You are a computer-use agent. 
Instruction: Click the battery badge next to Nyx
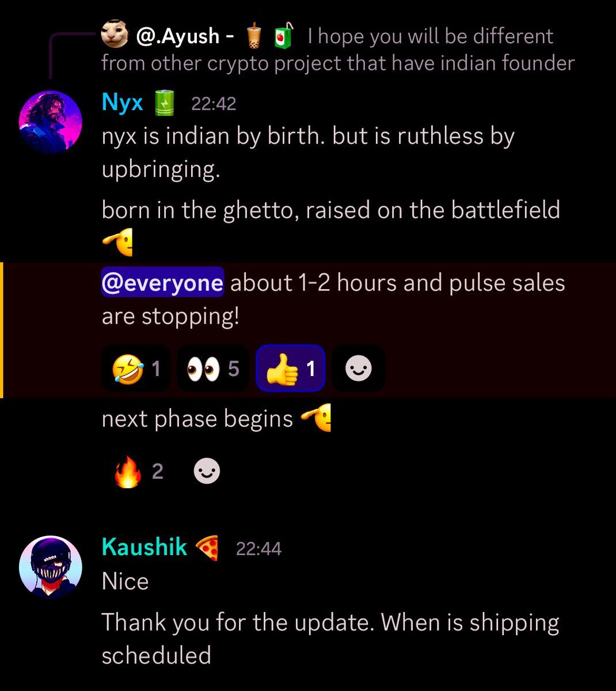(164, 103)
